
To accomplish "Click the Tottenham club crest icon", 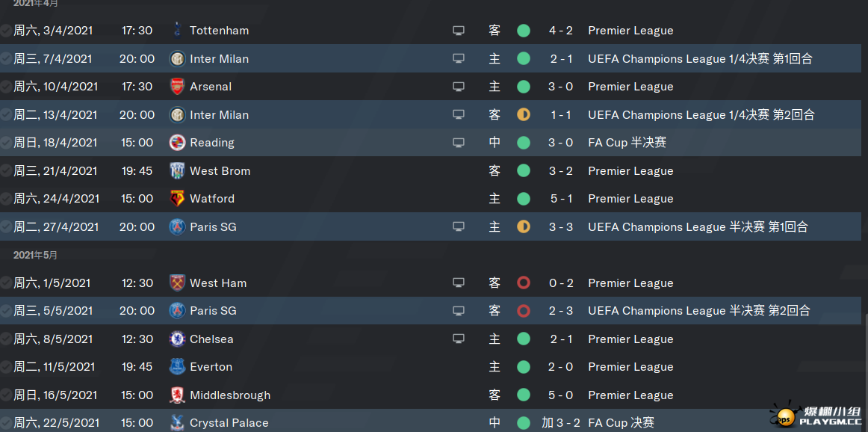I will (x=177, y=30).
